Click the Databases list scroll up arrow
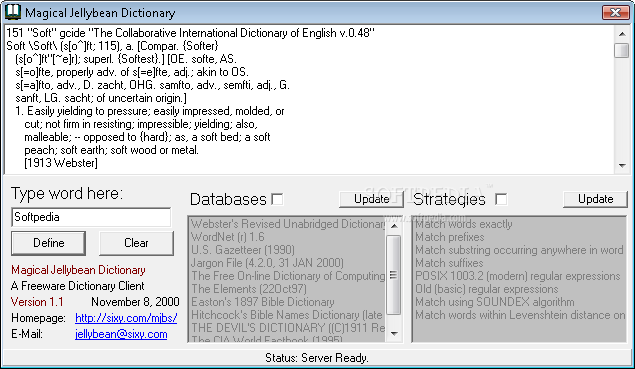Viewport: 635px width, 369px height. [x=394, y=225]
